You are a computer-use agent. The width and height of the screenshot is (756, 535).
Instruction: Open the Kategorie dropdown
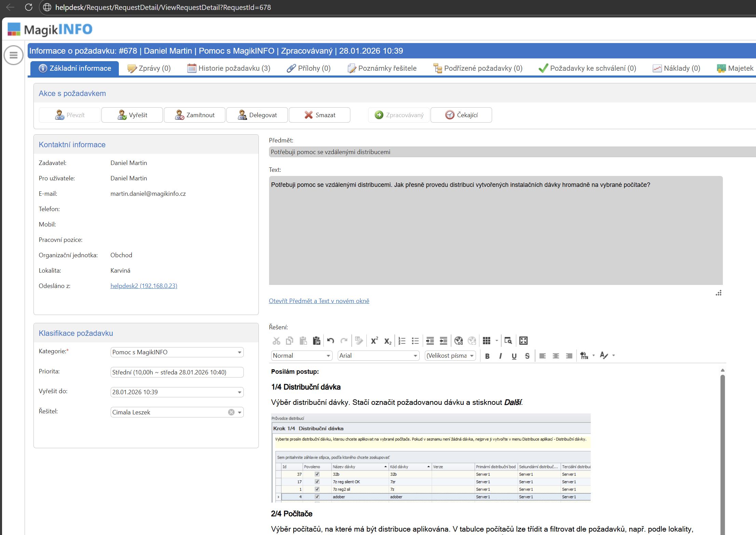tap(239, 352)
